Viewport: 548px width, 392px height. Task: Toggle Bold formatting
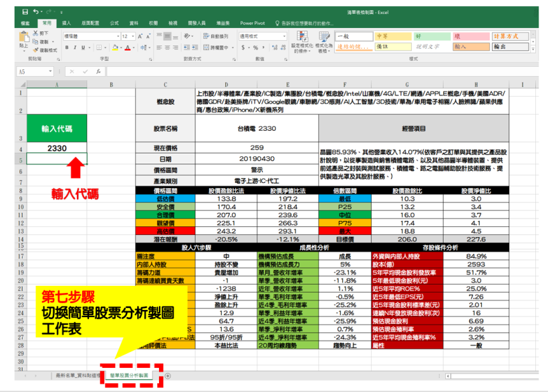(x=67, y=47)
